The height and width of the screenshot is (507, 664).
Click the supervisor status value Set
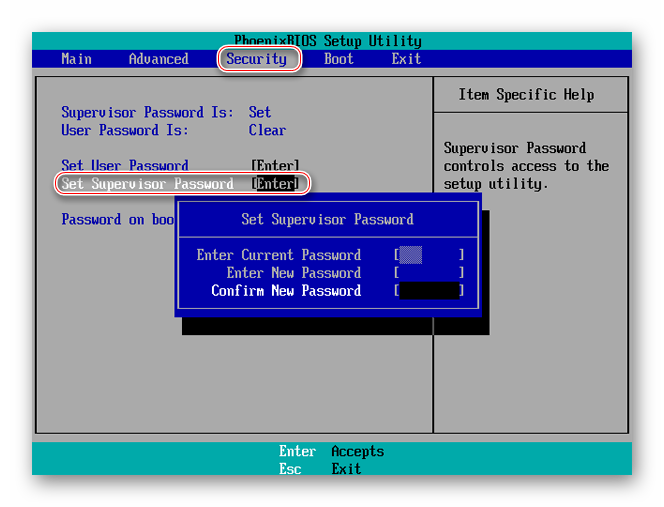260,112
